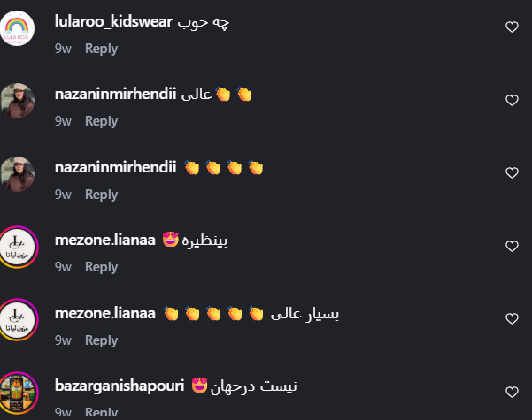The height and width of the screenshot is (420, 532).
Task: Like the mezone.lianaa بینظیره comment with the heart
Action: 512,246
